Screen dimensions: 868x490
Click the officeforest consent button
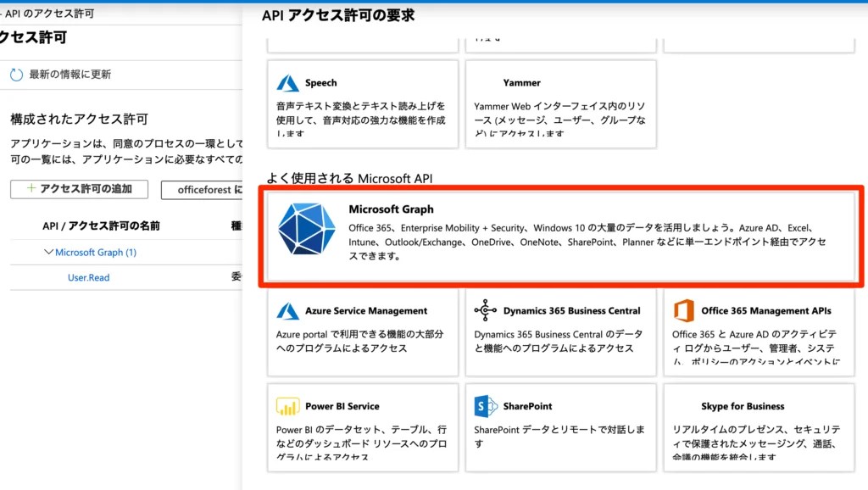click(x=202, y=189)
